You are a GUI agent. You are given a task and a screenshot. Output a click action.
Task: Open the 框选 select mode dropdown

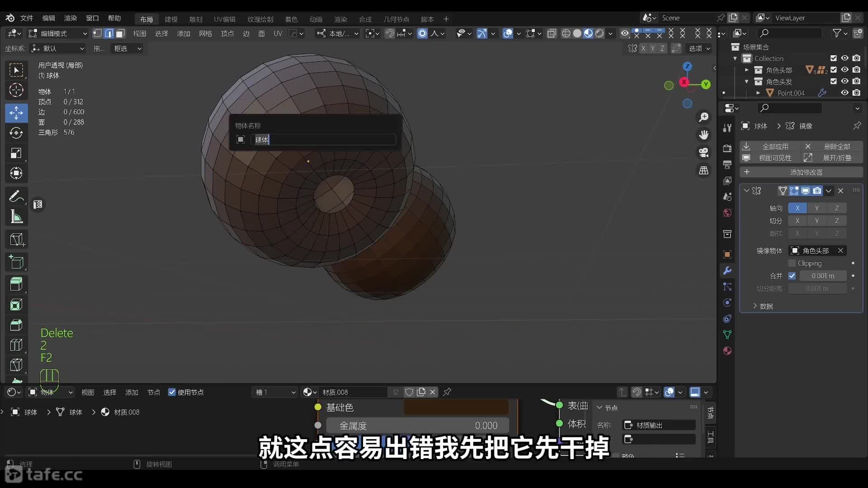click(x=127, y=48)
